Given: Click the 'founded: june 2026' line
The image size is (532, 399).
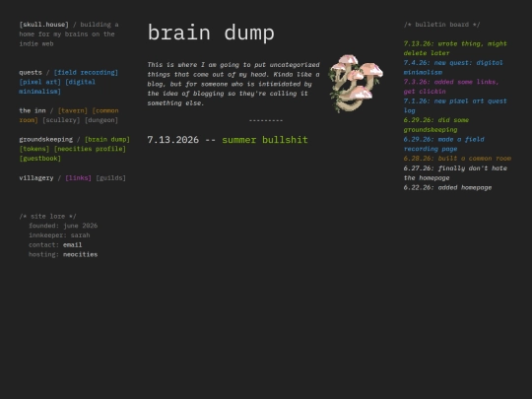Looking at the screenshot, I should [x=63, y=226].
